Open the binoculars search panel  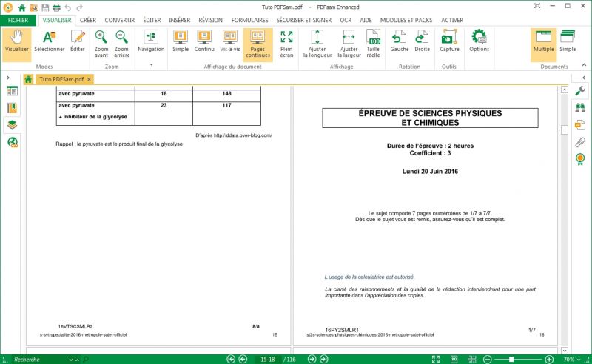coord(580,107)
